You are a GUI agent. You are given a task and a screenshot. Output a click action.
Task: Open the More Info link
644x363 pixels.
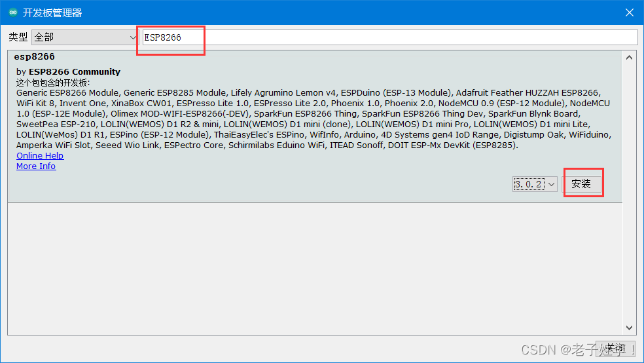pyautogui.click(x=36, y=166)
